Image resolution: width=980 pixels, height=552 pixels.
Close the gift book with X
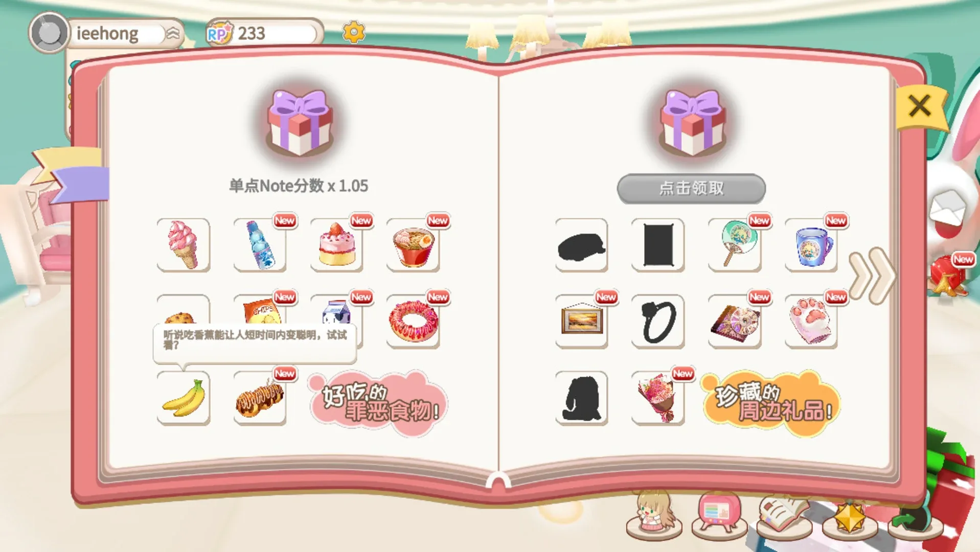pos(920,106)
